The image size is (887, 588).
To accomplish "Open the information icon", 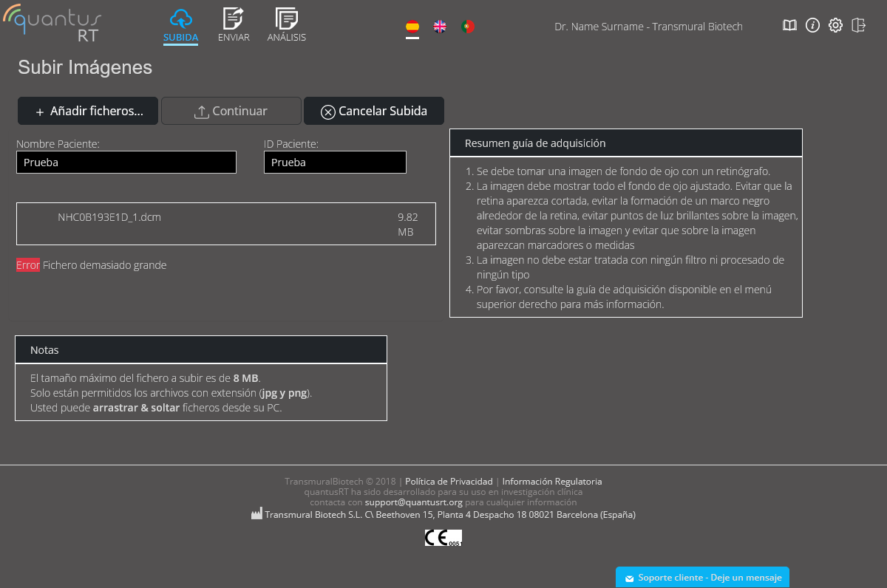I will (x=812, y=26).
